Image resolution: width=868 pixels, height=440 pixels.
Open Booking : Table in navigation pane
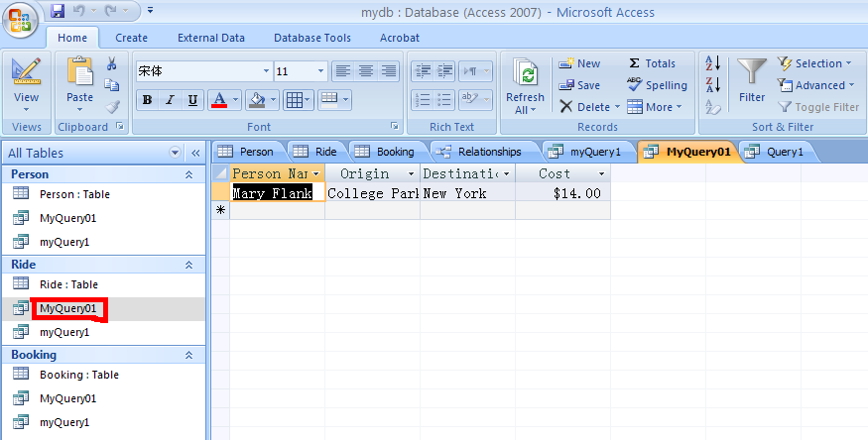(x=78, y=375)
